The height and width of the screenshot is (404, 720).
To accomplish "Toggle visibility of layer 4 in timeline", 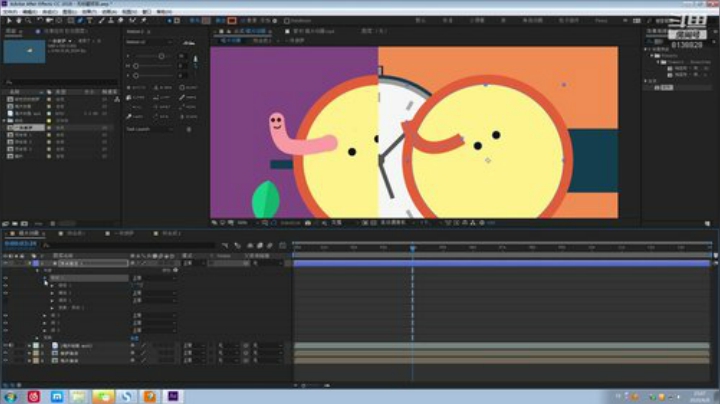I will (5, 360).
